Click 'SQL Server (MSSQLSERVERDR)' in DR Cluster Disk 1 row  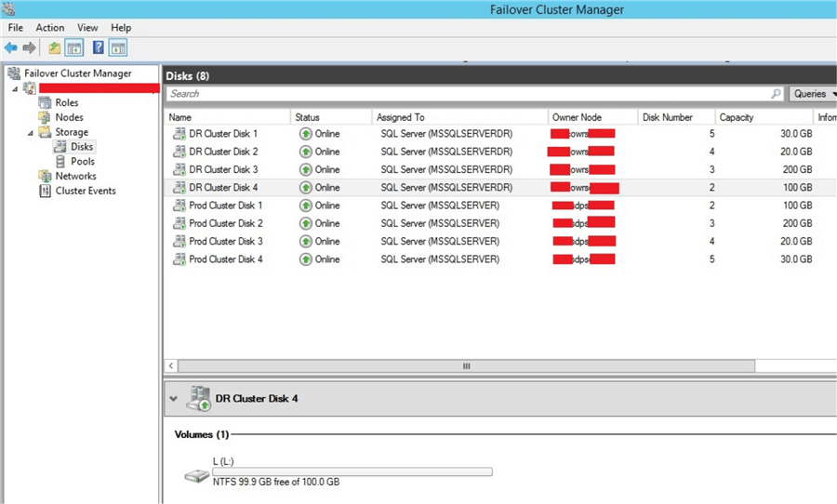[446, 134]
